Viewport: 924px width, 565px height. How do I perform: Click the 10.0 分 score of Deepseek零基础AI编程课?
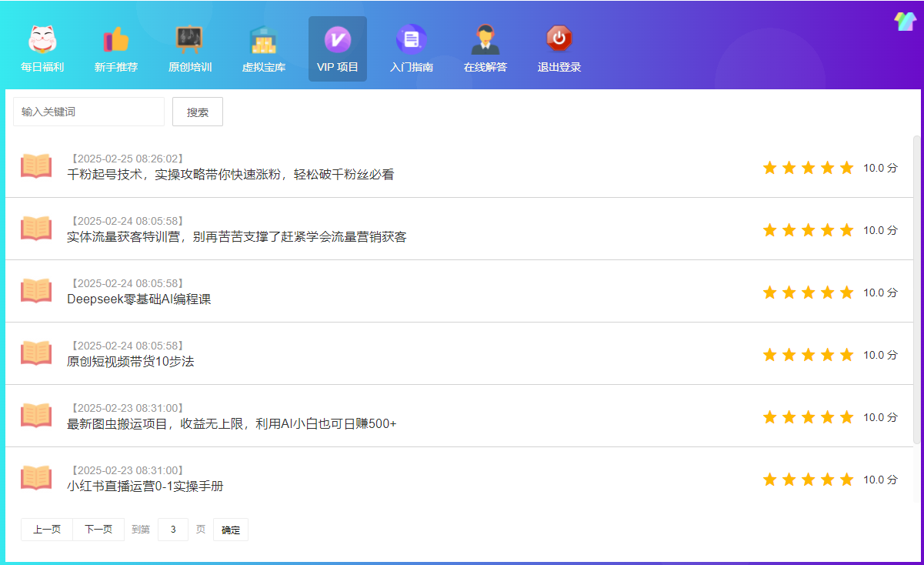tap(880, 293)
